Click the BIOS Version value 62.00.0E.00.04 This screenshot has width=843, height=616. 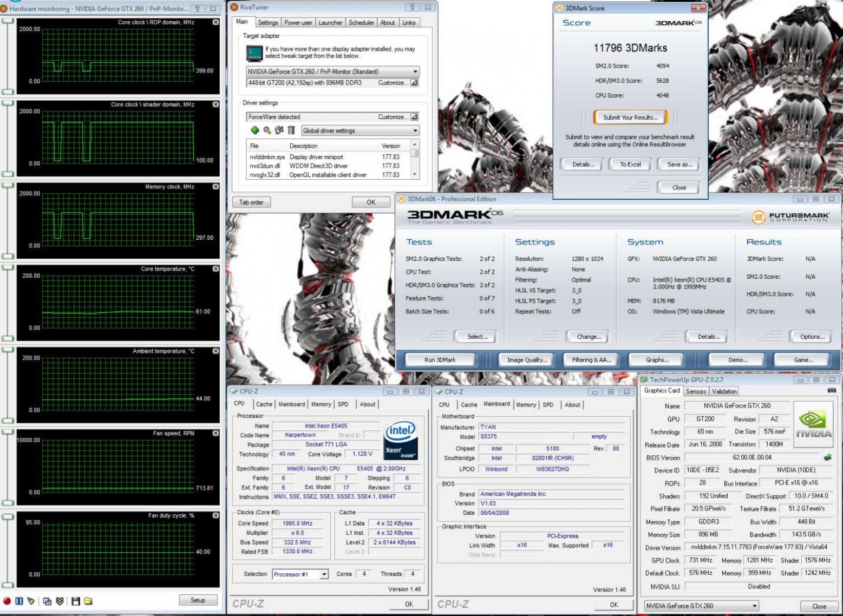pos(753,457)
